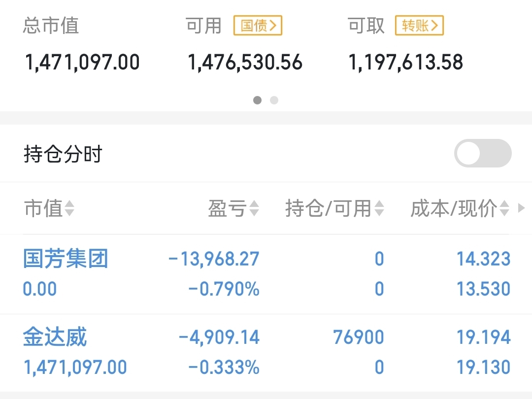Viewport: 532px width, 399px height.
Task: Open the 国债 link beside 可用
Action: click(258, 26)
